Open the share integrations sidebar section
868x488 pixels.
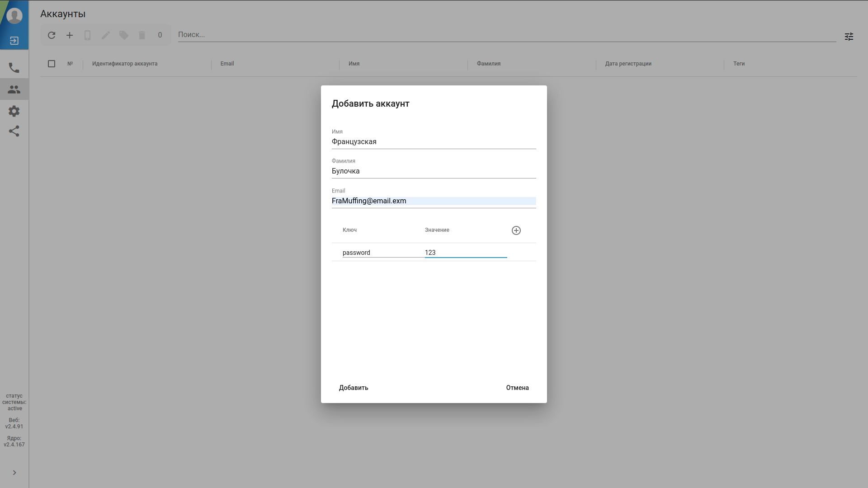(x=14, y=131)
